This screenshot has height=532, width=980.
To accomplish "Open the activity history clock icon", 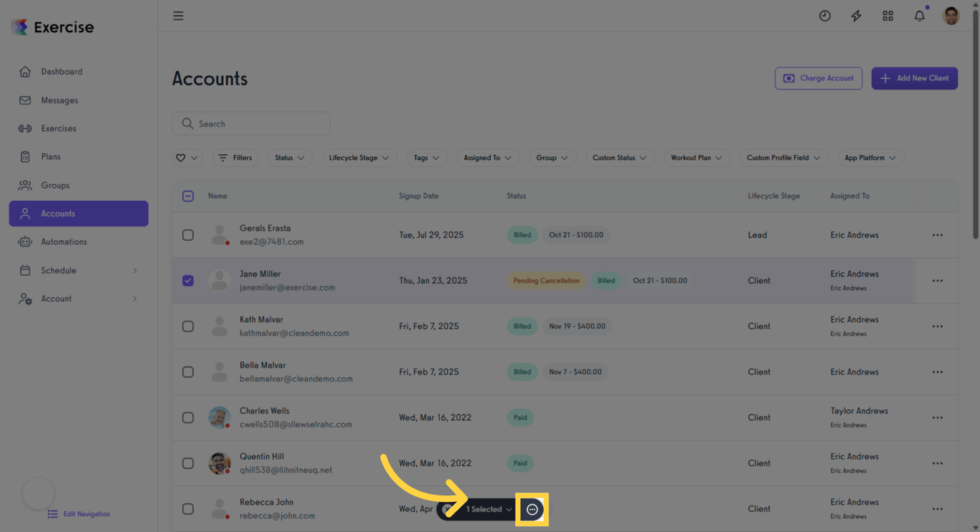I will coord(824,15).
